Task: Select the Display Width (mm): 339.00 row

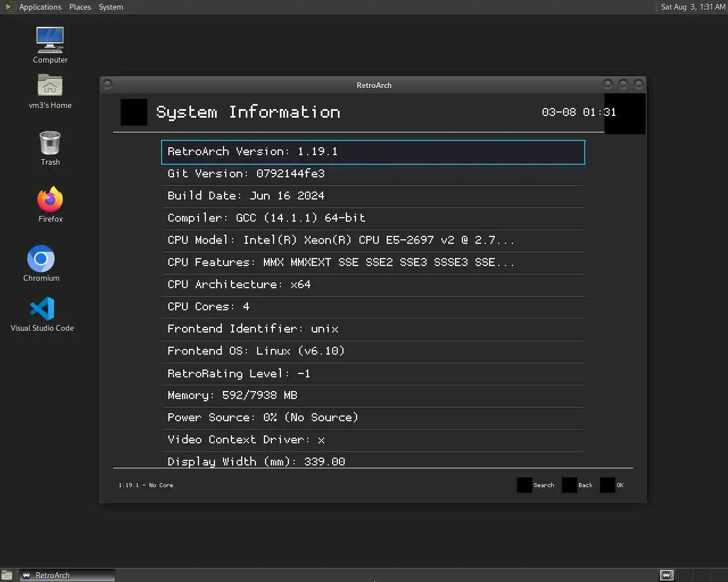Action: 373,460
